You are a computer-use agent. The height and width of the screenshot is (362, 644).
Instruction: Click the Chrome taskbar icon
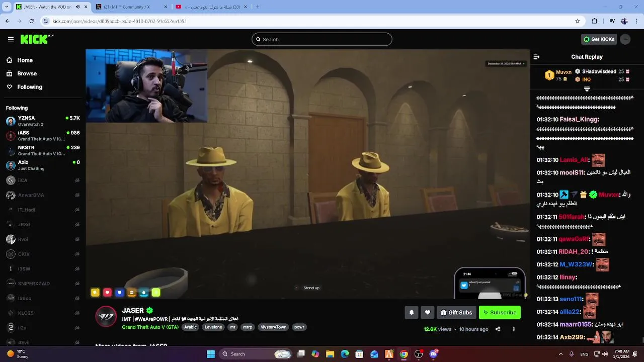coord(404,354)
